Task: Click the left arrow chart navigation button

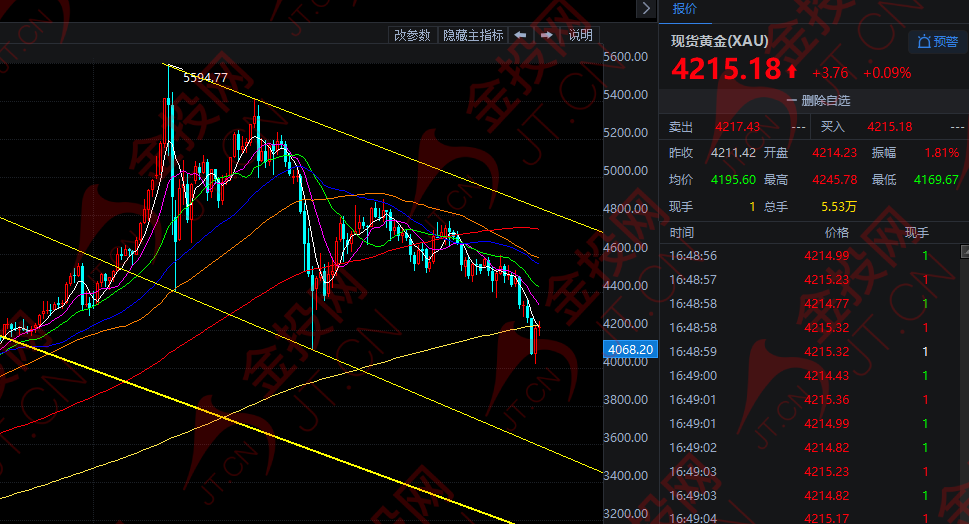Action: click(x=520, y=35)
